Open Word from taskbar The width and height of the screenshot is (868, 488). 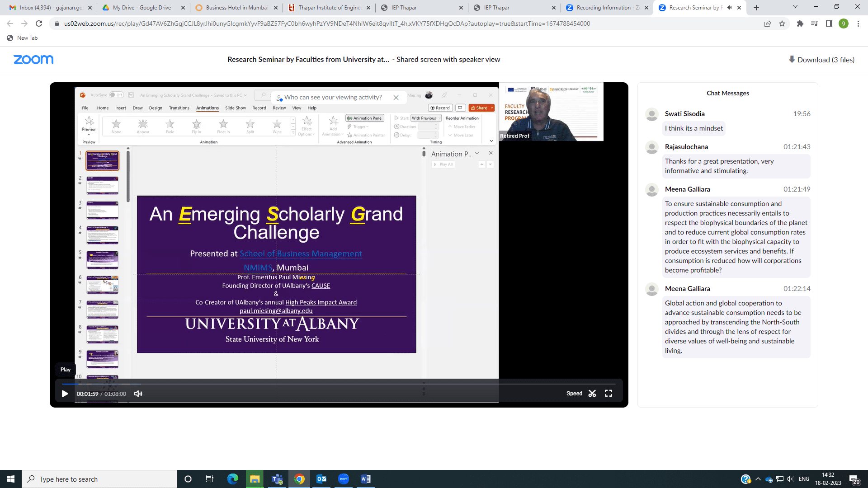click(x=366, y=479)
